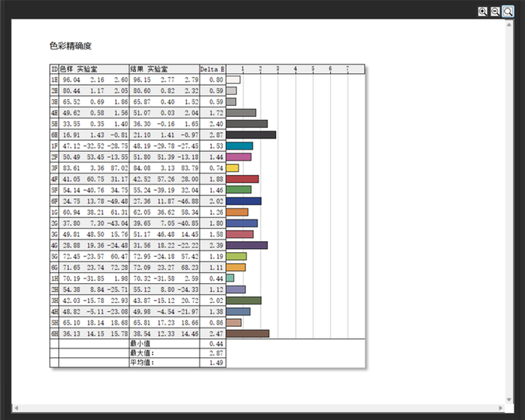Click the yellow color bar in row 3F

pyautogui.click(x=232, y=169)
